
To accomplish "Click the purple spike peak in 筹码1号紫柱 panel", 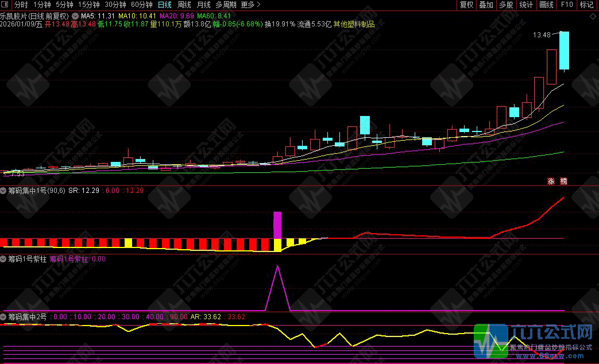I will coord(278,267).
